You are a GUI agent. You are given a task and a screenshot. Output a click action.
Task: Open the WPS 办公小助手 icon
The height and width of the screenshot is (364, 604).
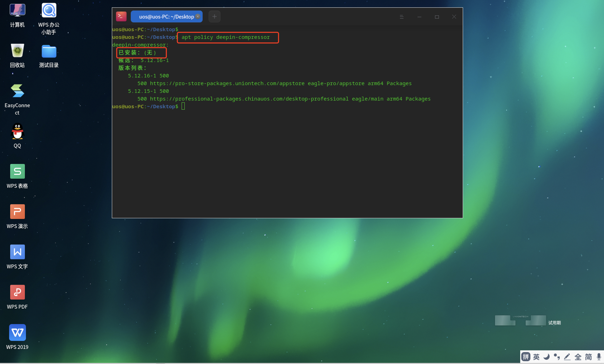(49, 10)
